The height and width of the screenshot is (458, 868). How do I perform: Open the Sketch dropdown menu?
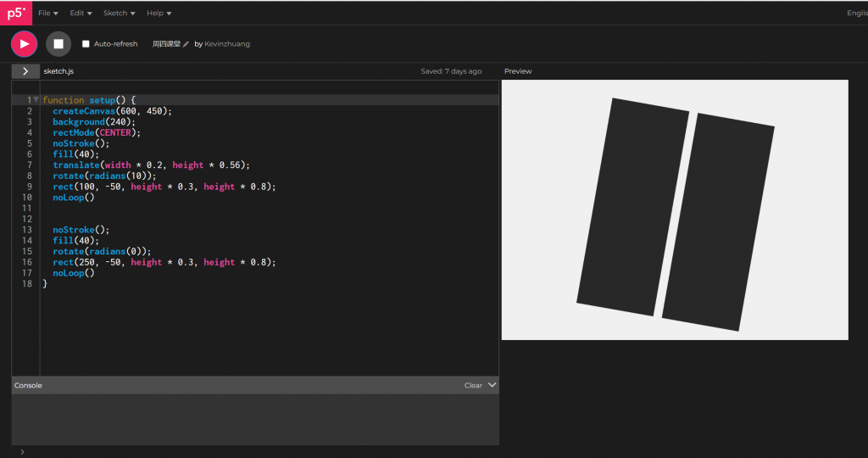tap(119, 13)
